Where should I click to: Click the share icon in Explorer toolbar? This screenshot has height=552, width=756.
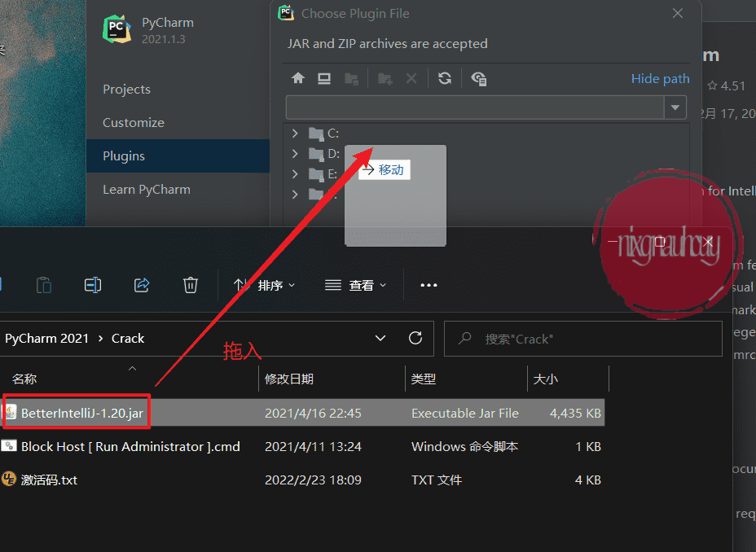(142, 285)
